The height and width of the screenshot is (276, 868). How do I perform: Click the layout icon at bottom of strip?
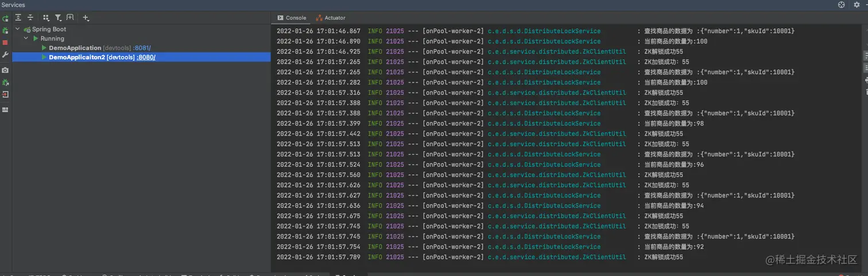pos(5,110)
